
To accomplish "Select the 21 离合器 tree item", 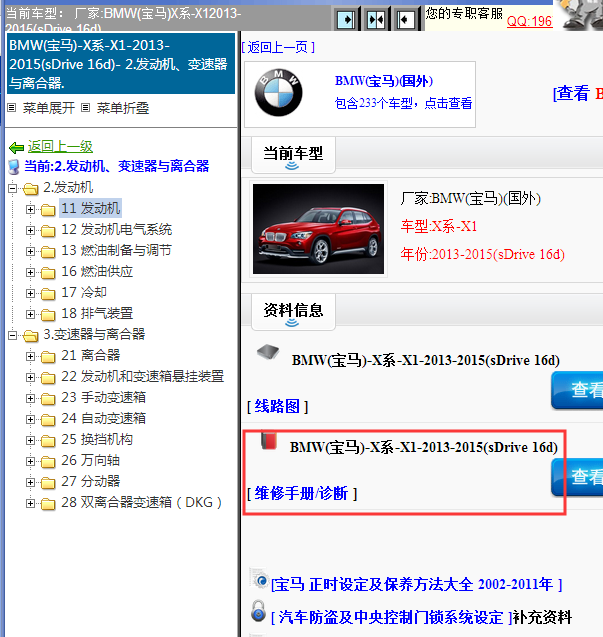I will tap(91, 355).
